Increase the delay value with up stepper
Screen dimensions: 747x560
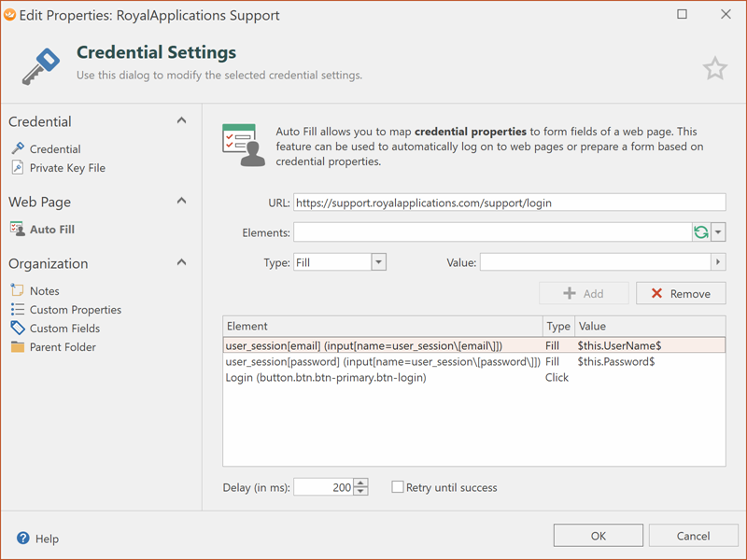pos(361,483)
